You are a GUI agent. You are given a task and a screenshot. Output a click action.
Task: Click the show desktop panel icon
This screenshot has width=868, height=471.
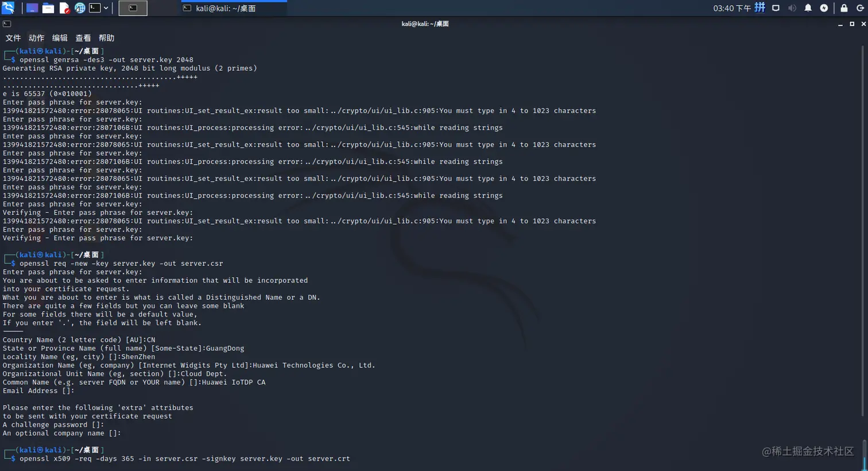click(x=32, y=8)
